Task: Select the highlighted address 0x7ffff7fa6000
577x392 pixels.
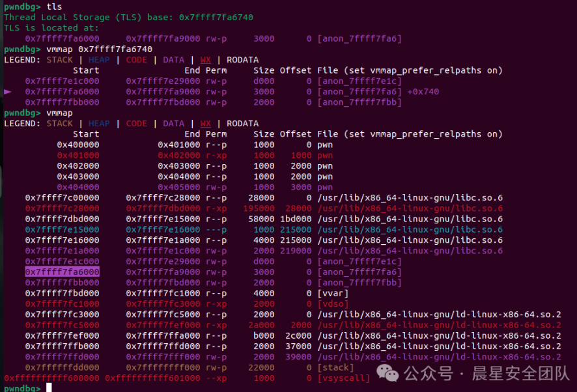Action: pos(62,272)
